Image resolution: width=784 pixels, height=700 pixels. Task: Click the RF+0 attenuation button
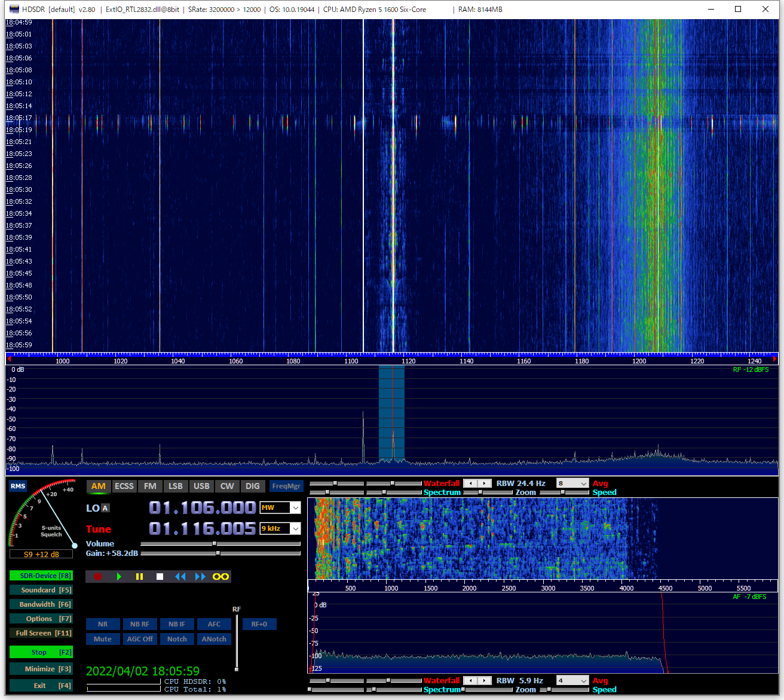(x=259, y=624)
